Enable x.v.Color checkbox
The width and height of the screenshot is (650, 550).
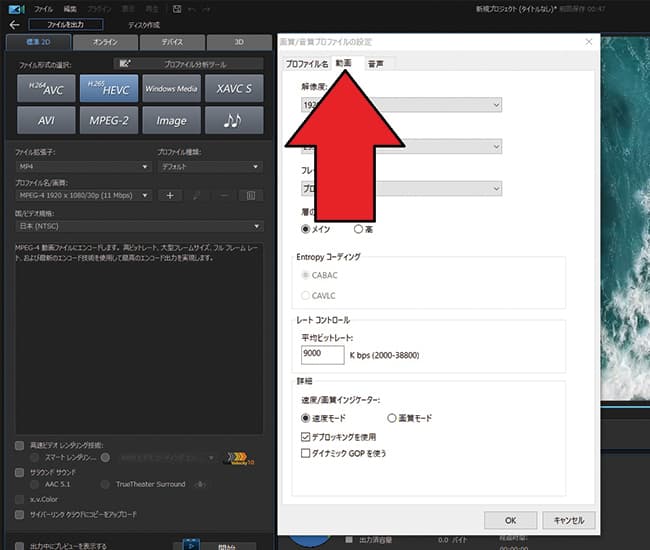[19, 499]
